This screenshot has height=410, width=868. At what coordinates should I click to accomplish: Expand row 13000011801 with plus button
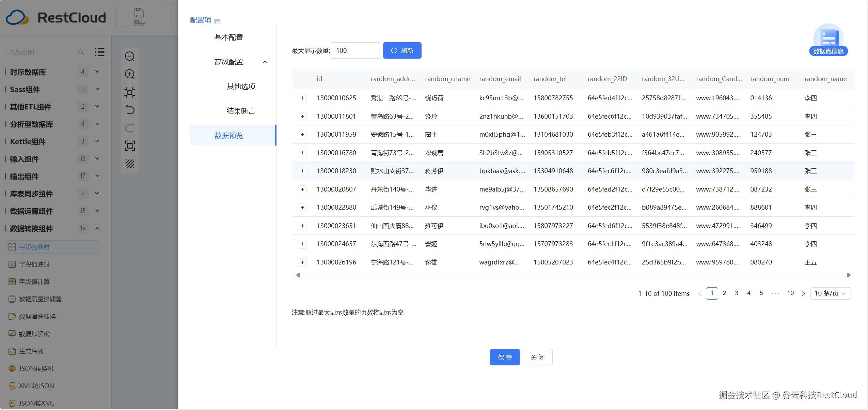[x=302, y=117]
